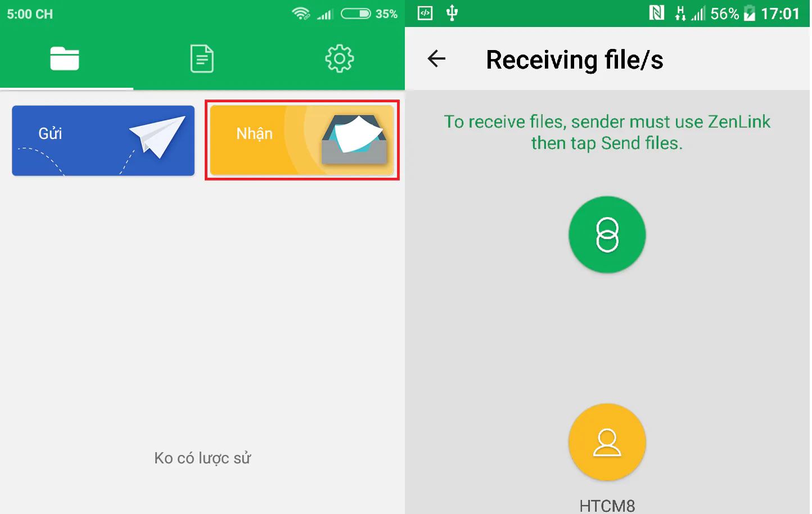Go back from Receiving file/s screen
Image resolution: width=812 pixels, height=514 pixels.
click(436, 58)
